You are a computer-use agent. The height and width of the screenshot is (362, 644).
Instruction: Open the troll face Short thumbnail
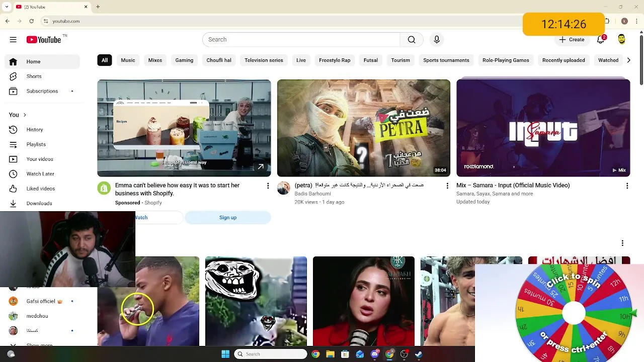click(256, 301)
